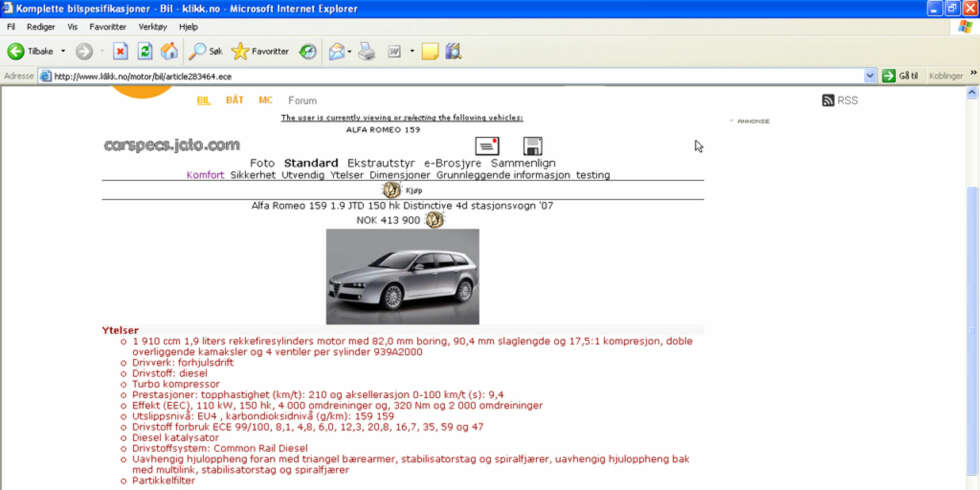Open the Utvendig sub-link
Screen dimensions: 980x490
pyautogui.click(x=302, y=175)
